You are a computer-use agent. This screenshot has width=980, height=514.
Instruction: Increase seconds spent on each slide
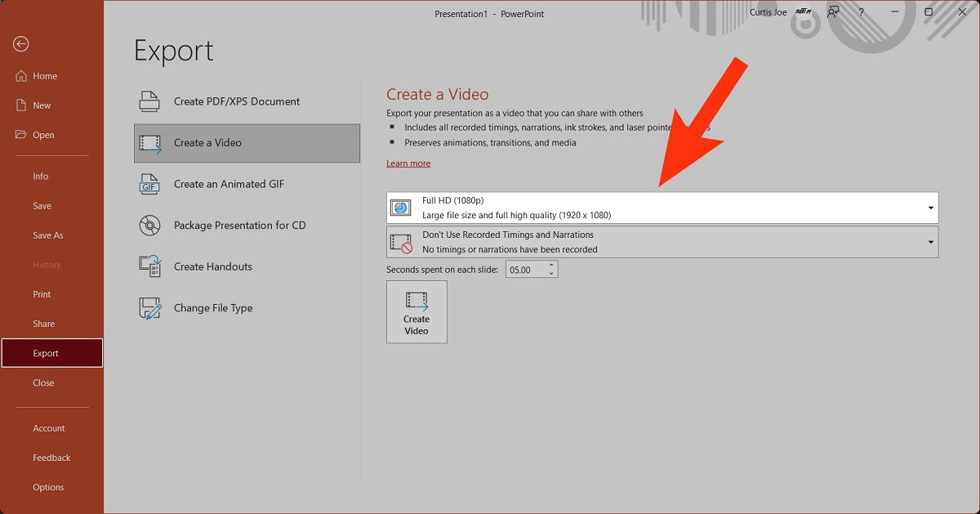pos(551,266)
